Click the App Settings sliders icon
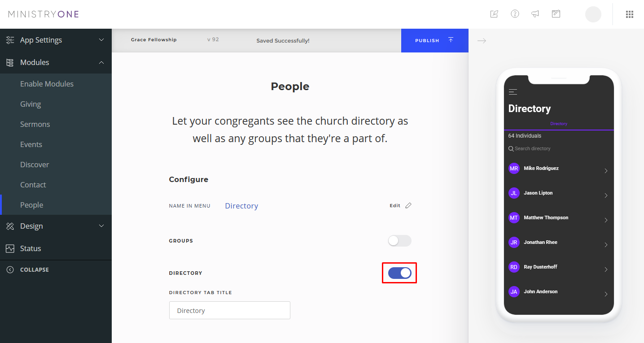The height and width of the screenshot is (343, 644). 10,40
